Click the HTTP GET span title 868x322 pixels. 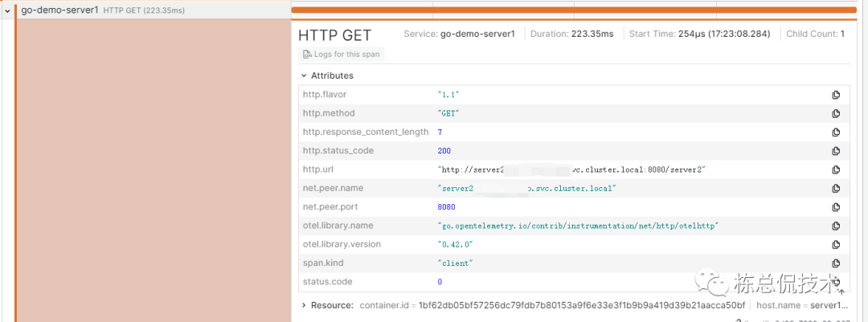[334, 35]
